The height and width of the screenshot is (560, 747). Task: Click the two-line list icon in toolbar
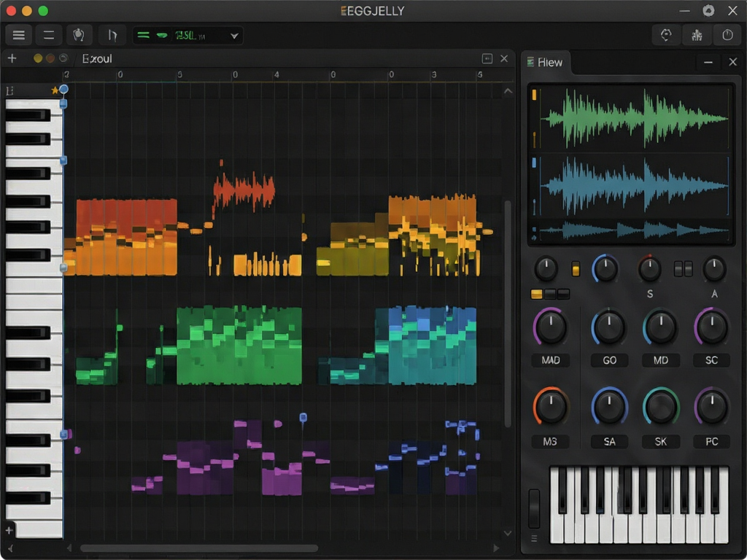[x=49, y=35]
